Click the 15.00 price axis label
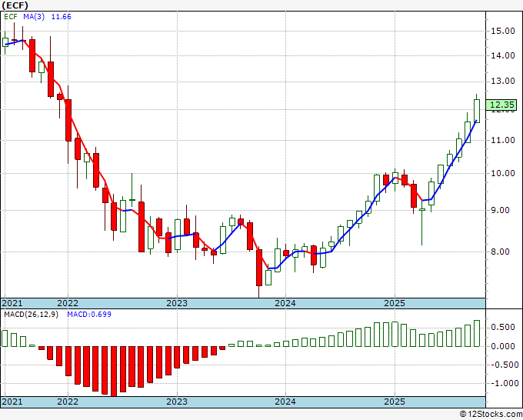Viewport: 523px width, 420px height. point(503,31)
